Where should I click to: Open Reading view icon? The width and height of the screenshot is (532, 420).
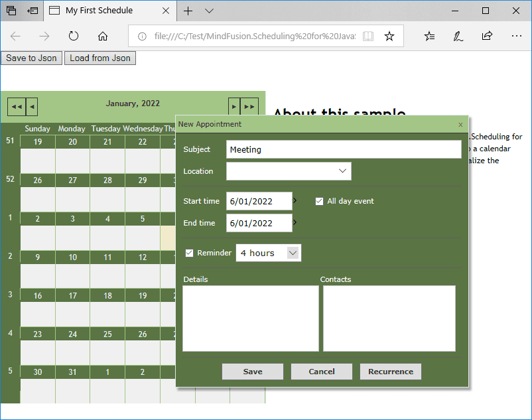tap(368, 36)
